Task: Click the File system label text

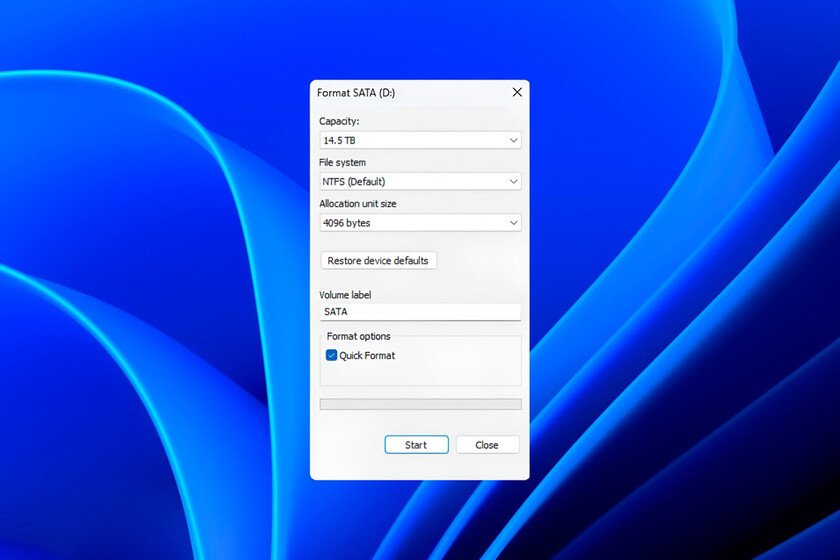Action: coord(343,162)
